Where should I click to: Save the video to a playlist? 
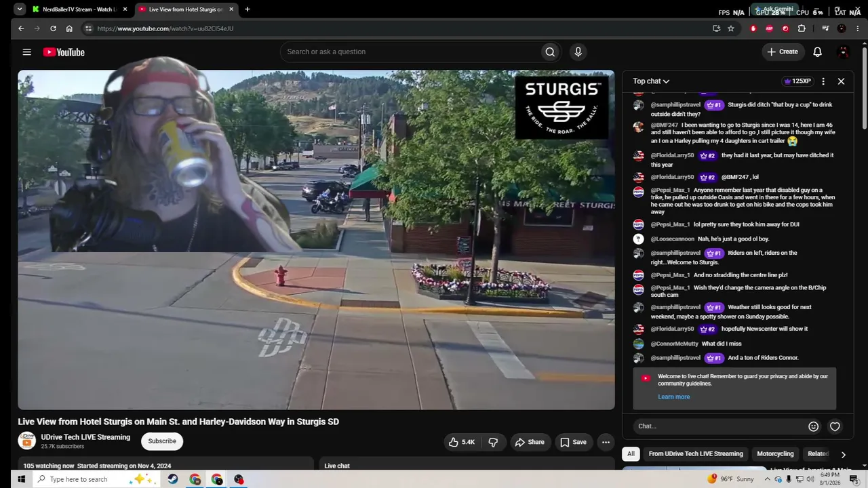click(x=573, y=442)
